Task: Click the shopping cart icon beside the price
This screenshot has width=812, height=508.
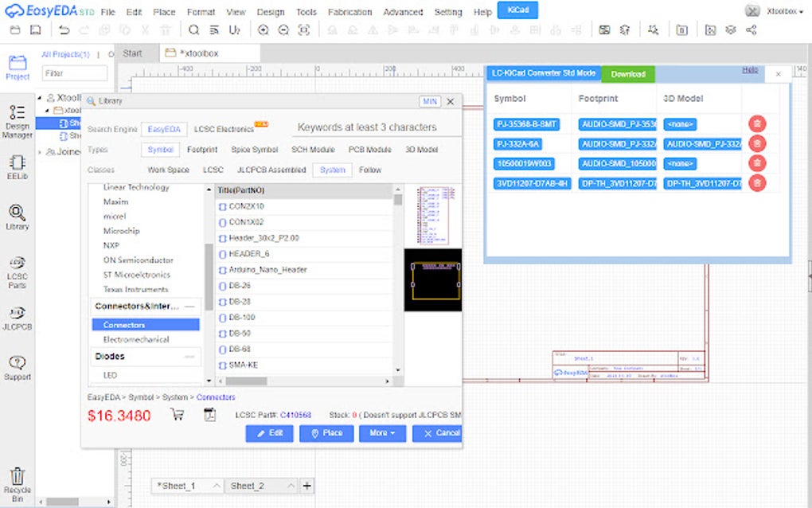Action: [x=177, y=414]
